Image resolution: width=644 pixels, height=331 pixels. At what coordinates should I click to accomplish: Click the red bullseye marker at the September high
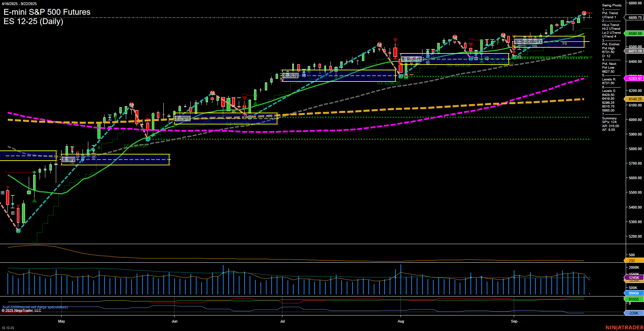pyautogui.click(x=503, y=34)
